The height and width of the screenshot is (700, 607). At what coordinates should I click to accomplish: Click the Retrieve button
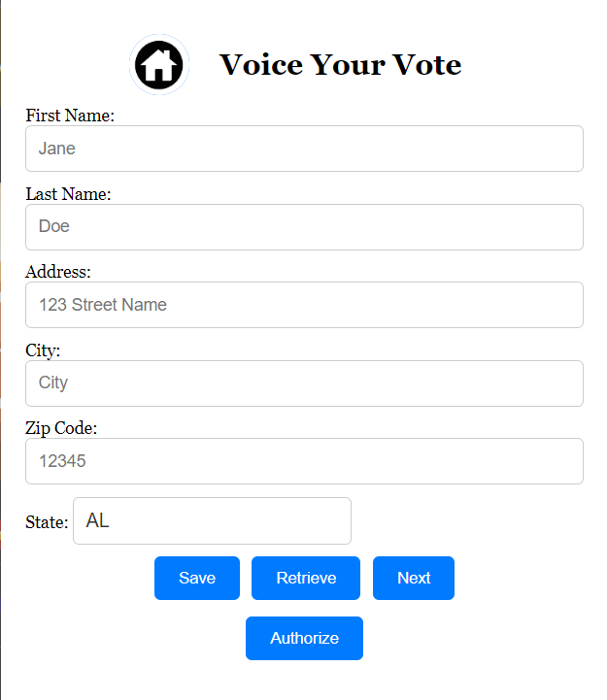pos(306,578)
